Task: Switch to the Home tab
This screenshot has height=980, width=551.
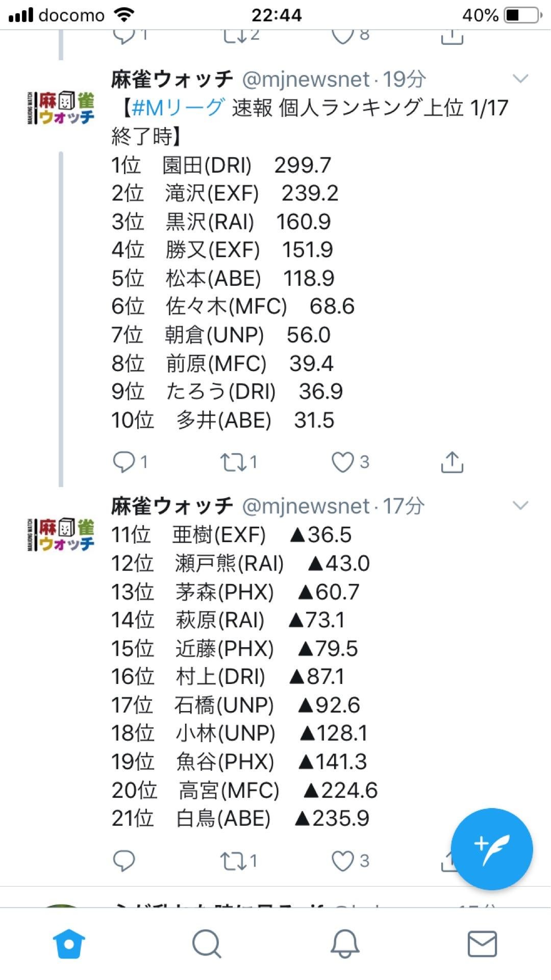Action: 69,942
